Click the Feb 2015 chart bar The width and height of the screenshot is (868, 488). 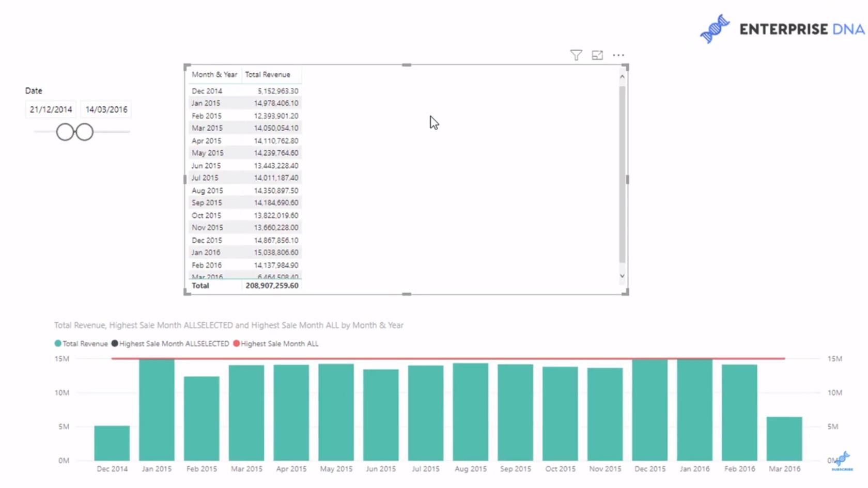click(x=202, y=418)
